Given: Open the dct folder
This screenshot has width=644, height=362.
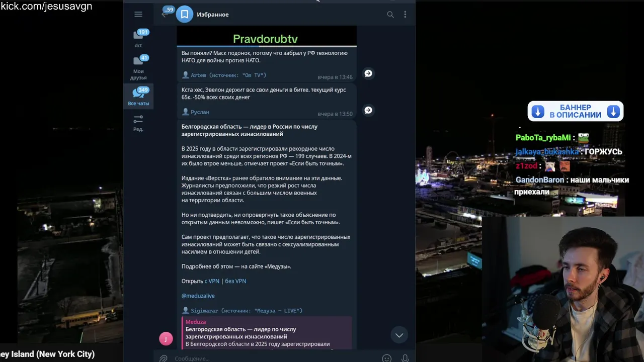Looking at the screenshot, I should (x=138, y=39).
